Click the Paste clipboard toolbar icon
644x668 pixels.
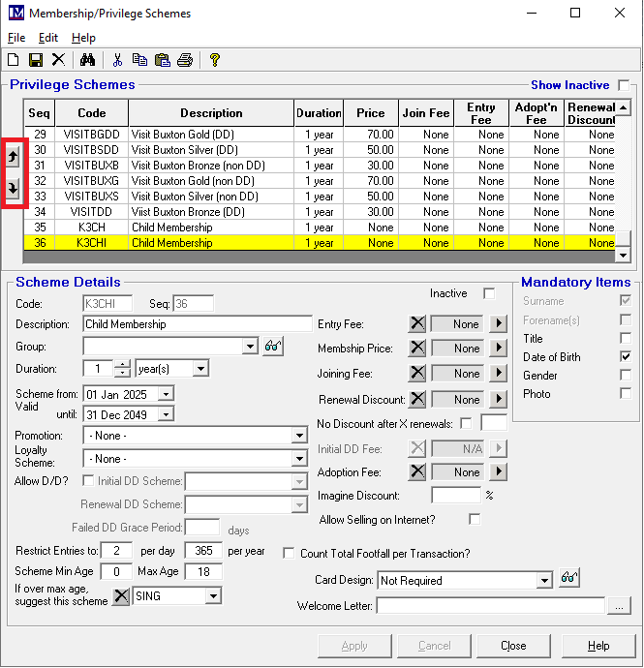click(163, 60)
